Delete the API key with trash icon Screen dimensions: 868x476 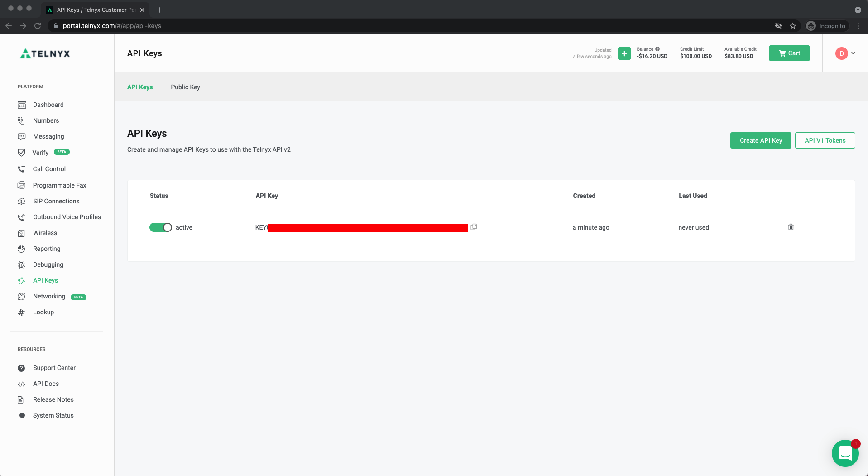[791, 227]
